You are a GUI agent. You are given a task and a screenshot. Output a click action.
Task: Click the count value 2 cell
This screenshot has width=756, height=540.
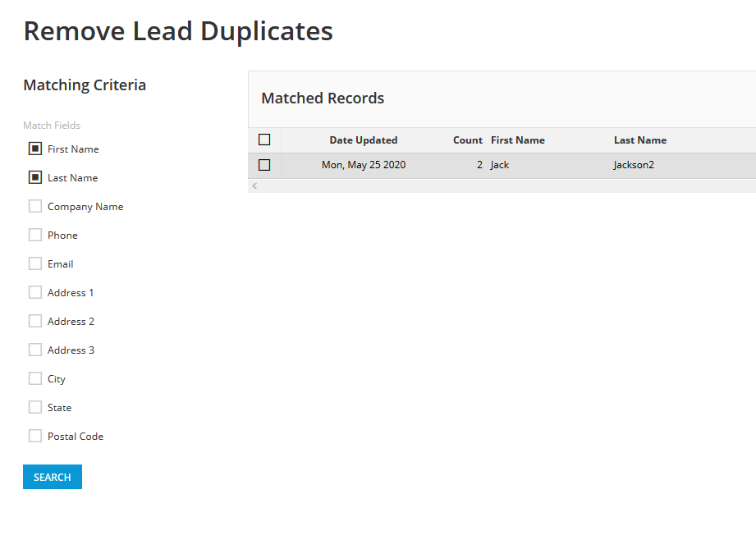point(479,165)
